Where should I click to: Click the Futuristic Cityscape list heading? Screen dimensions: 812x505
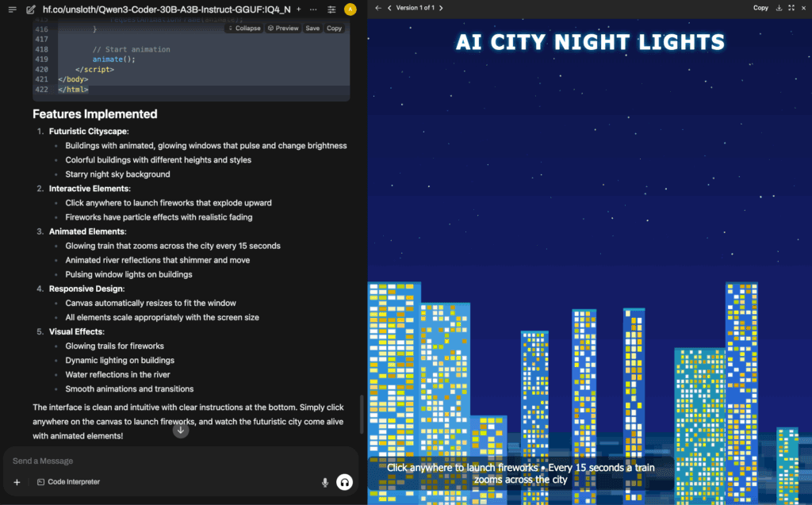tap(89, 132)
